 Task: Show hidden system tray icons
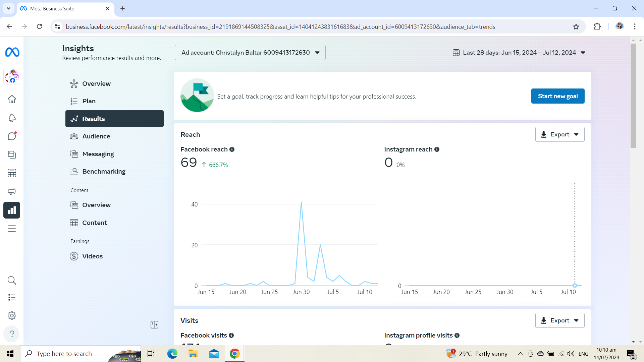tap(520, 354)
